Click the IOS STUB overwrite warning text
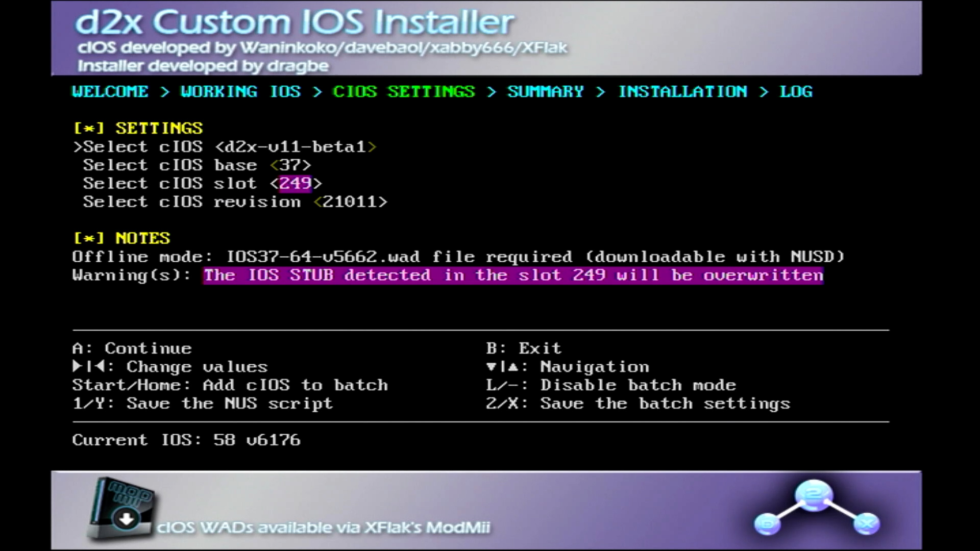Image resolution: width=980 pixels, height=551 pixels. tap(513, 275)
